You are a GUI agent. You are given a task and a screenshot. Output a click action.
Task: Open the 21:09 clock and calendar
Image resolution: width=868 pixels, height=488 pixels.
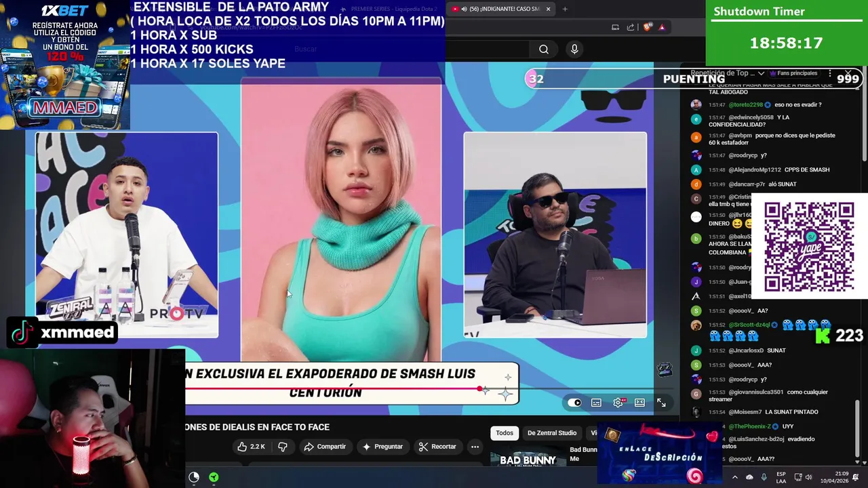coord(836,477)
